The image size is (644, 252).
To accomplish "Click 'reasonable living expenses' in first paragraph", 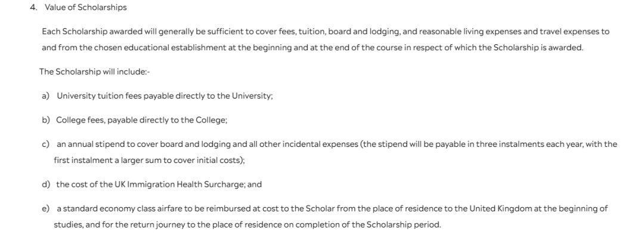I will 465,32.
